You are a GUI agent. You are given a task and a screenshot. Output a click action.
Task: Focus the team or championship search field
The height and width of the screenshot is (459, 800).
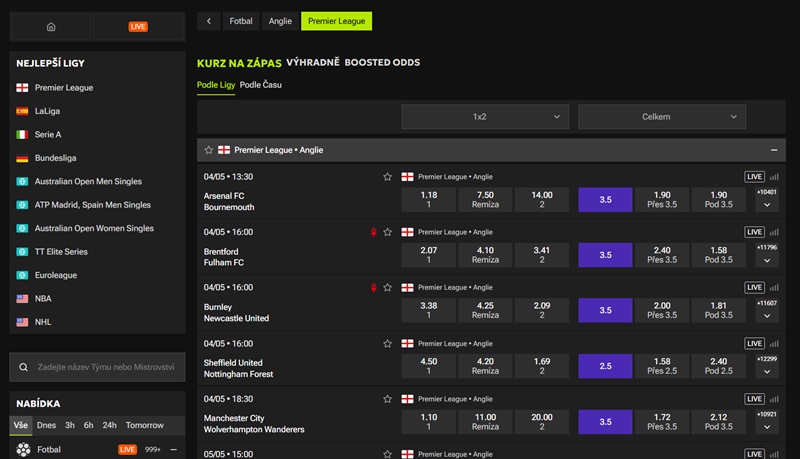tap(97, 367)
